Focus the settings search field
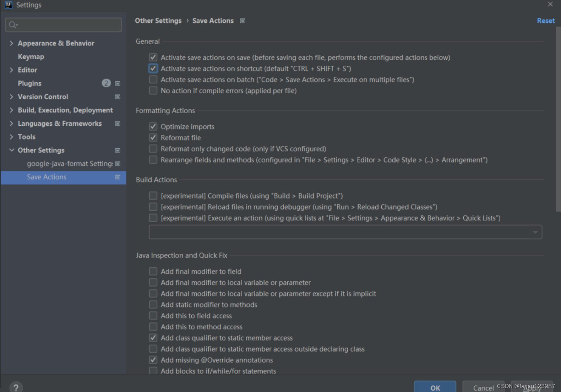 point(64,25)
